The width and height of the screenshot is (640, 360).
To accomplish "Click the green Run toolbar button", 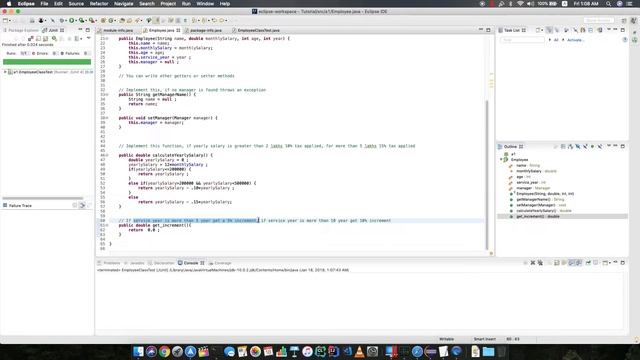I will point(71,20).
